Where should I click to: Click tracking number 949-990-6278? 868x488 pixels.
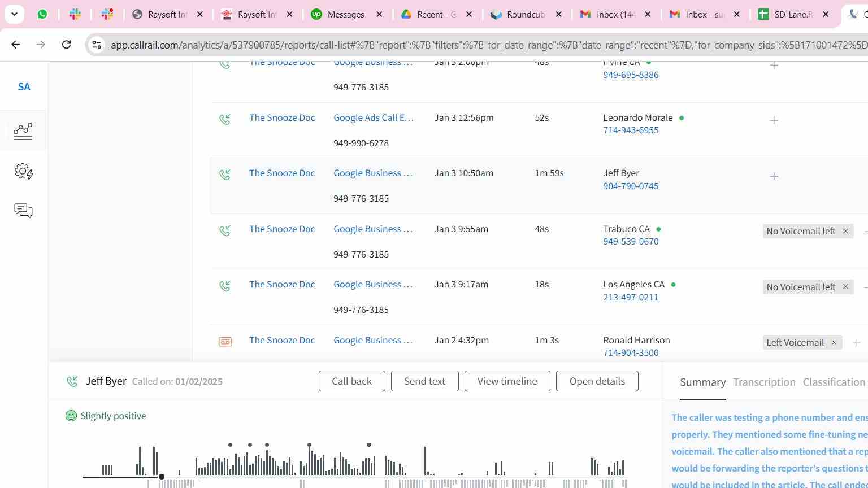361,143
